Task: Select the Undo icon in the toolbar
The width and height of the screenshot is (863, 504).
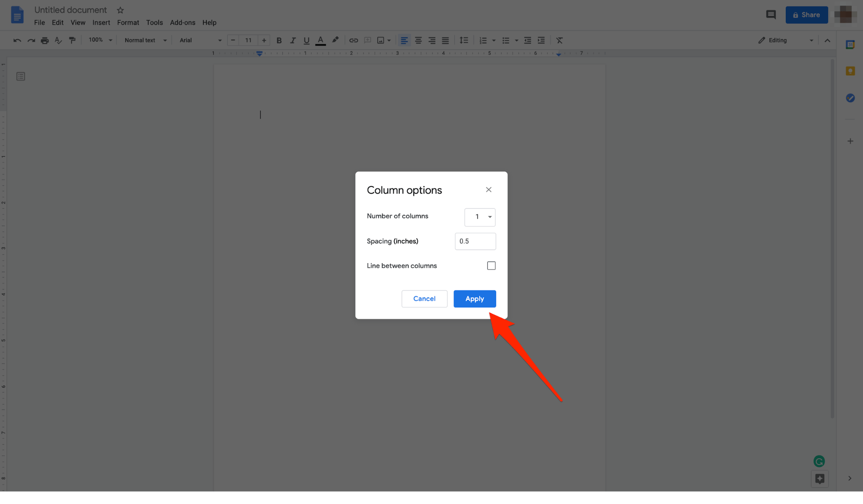Action: (17, 40)
